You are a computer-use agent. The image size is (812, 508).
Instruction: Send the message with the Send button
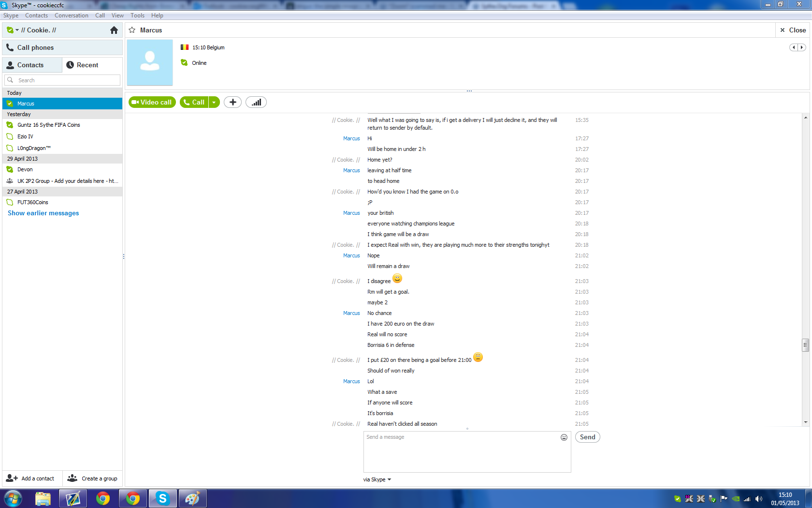pos(588,437)
